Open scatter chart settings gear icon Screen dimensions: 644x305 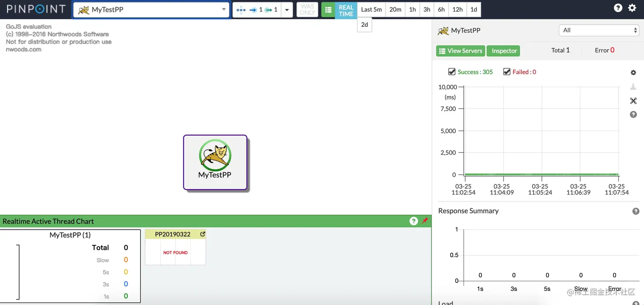click(x=633, y=73)
